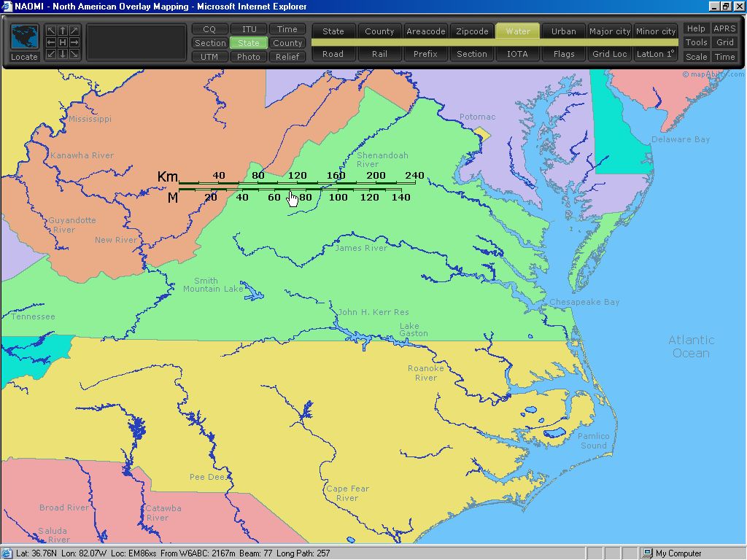The width and height of the screenshot is (747, 560).
Task: Click the dark info display panel
Action: [x=136, y=43]
